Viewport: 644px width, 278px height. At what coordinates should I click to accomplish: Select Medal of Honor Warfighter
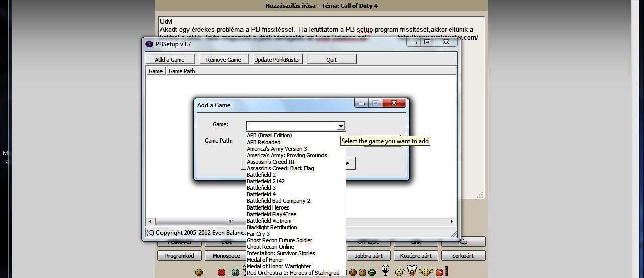pyautogui.click(x=295, y=266)
